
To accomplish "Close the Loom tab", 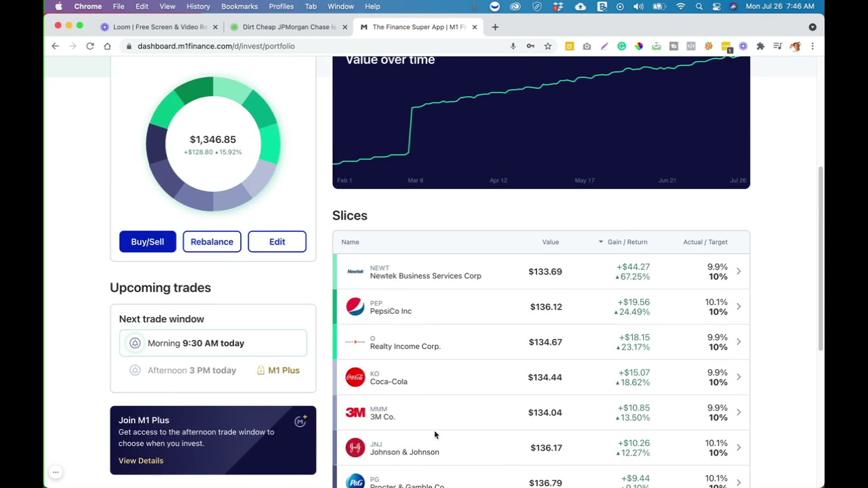I will (x=216, y=27).
